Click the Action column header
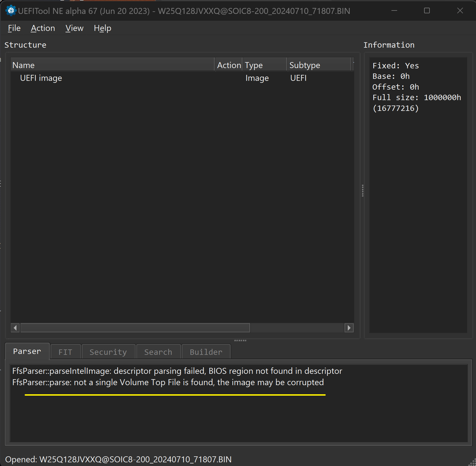The width and height of the screenshot is (476, 466). click(229, 65)
